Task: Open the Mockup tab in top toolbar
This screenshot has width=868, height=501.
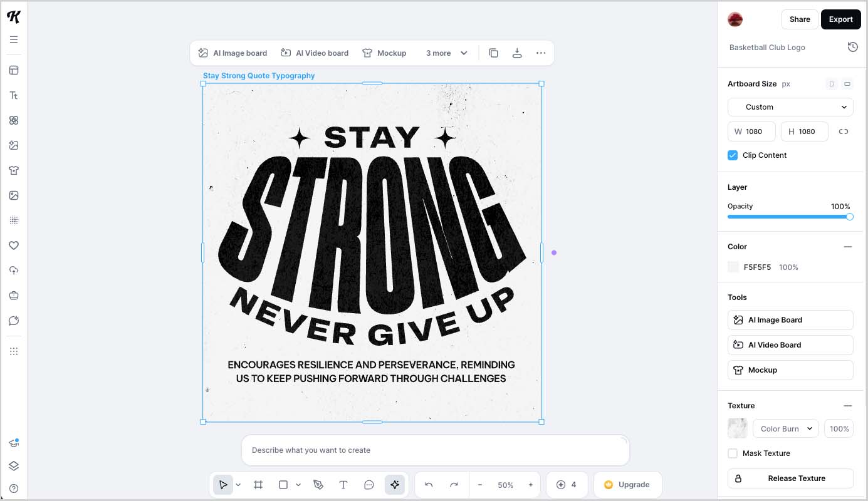Action: point(385,53)
